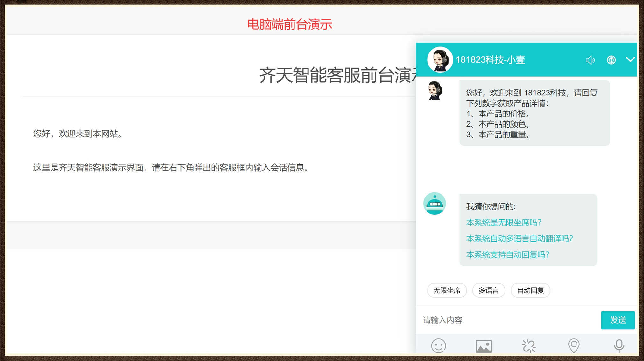Open the emoji smiley picker

pos(438,345)
